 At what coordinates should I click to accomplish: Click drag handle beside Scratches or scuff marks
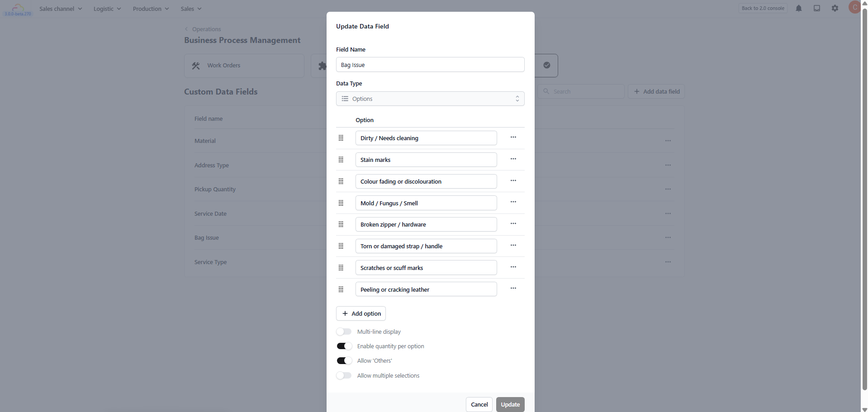pyautogui.click(x=341, y=268)
